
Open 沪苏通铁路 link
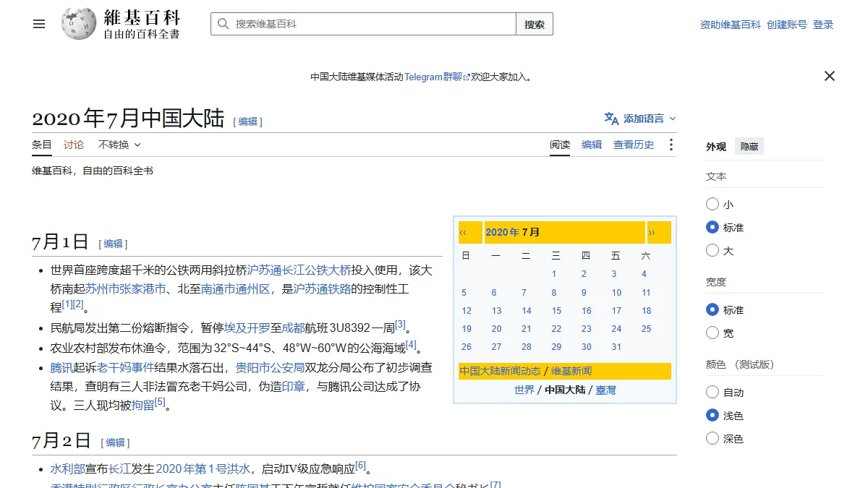pyautogui.click(x=322, y=289)
